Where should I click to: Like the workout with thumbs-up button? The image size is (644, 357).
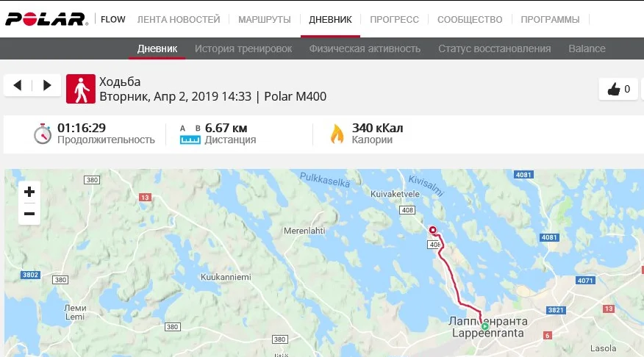[x=618, y=89]
